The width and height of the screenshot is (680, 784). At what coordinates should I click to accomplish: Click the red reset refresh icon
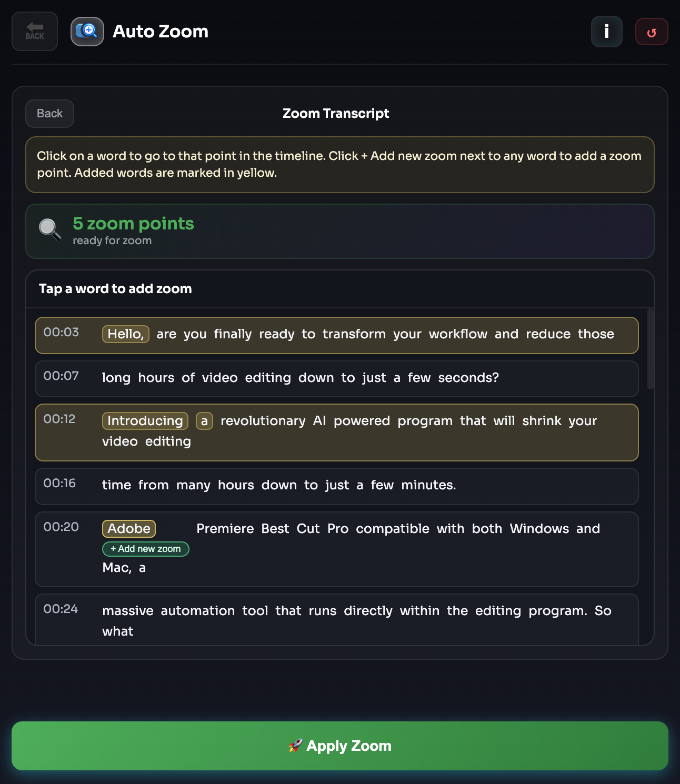(652, 32)
